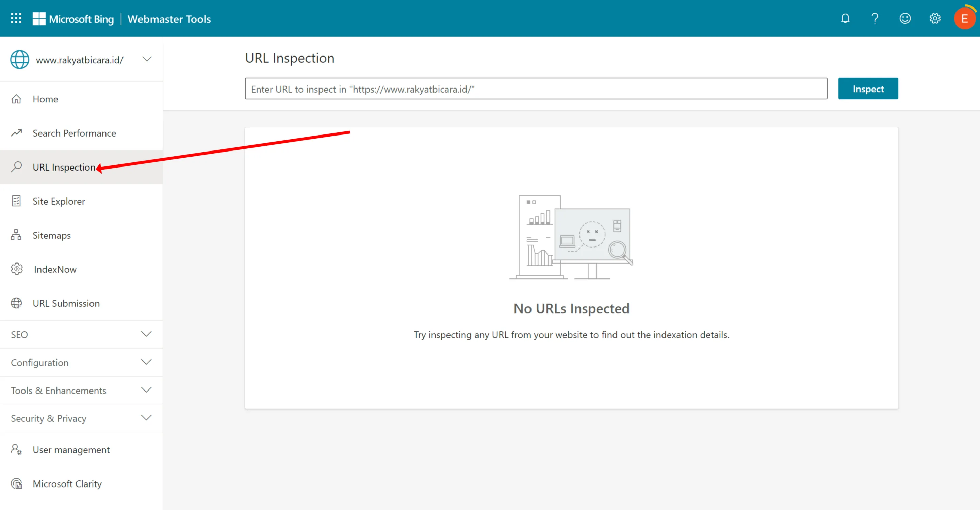Click the Site Explorer document icon
This screenshot has width=980, height=510.
(16, 201)
